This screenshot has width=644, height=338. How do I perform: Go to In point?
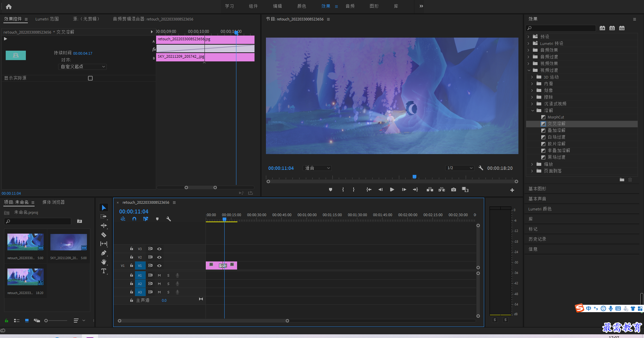369,190
